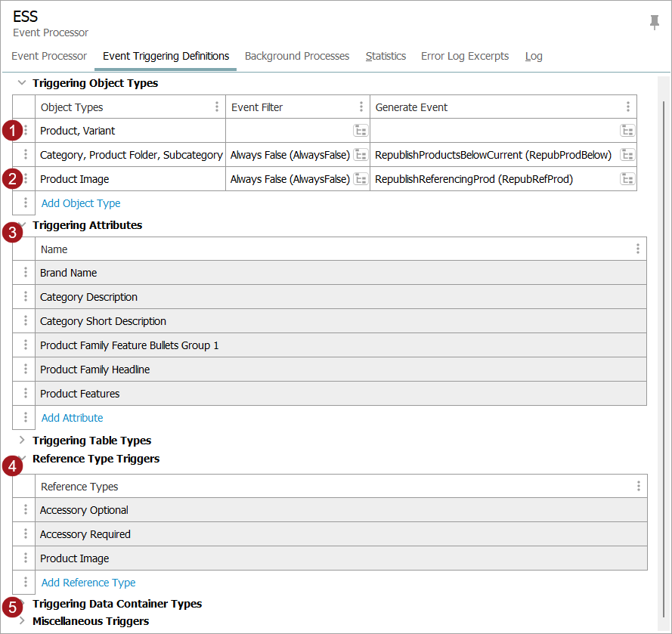Click the Add Object Type link

tap(81, 203)
